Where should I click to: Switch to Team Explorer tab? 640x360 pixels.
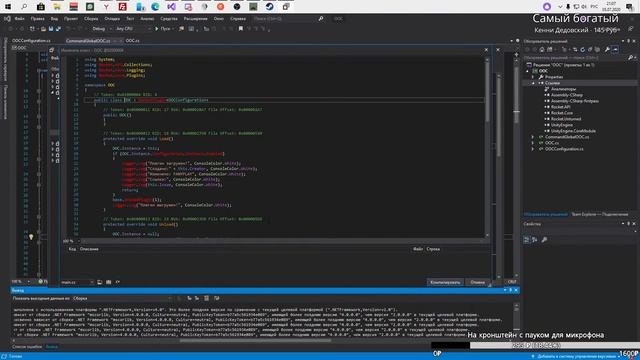point(600,214)
